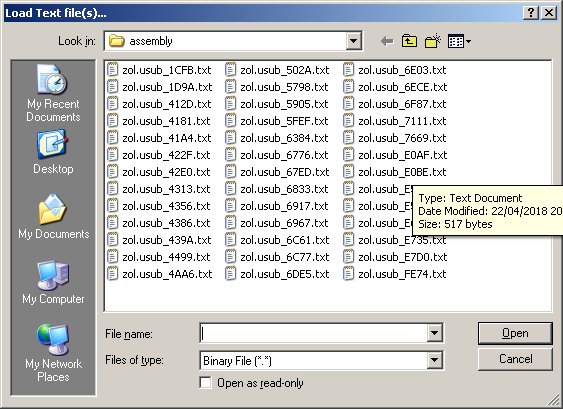The height and width of the screenshot is (409, 563).
Task: Enable Open as read-only checkbox
Action: tap(205, 383)
